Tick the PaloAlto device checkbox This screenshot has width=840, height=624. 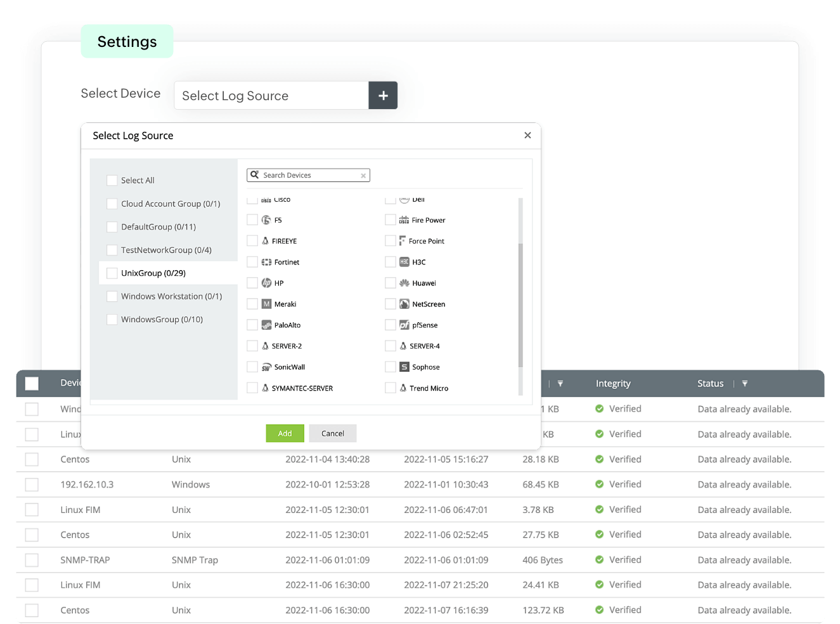(252, 325)
